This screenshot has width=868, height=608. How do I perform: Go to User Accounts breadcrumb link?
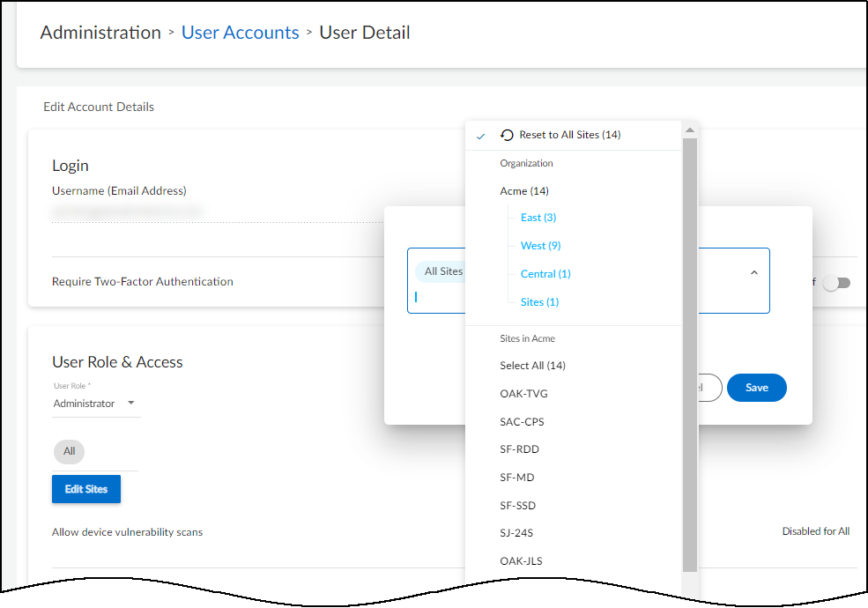click(240, 33)
